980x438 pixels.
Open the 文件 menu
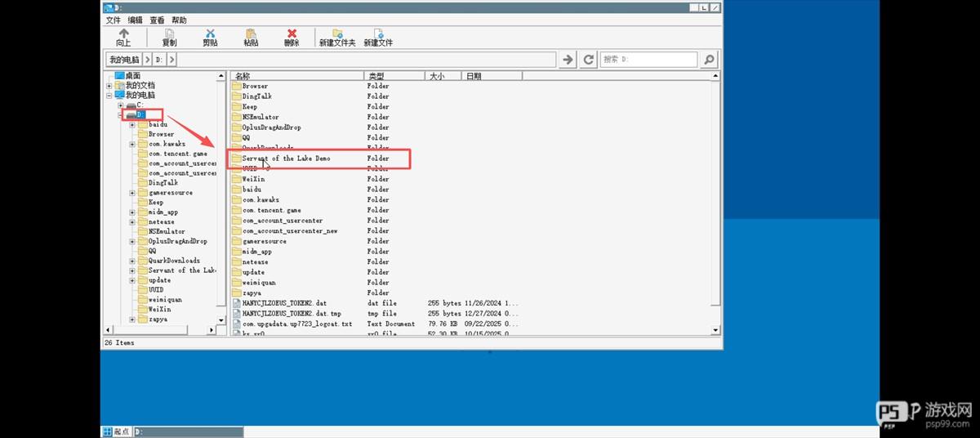(114, 20)
